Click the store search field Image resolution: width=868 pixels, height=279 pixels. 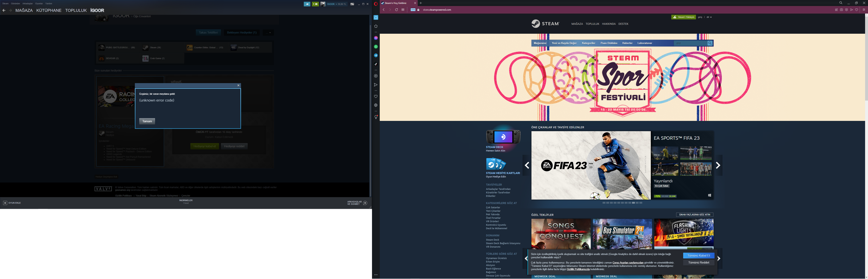tap(689, 43)
